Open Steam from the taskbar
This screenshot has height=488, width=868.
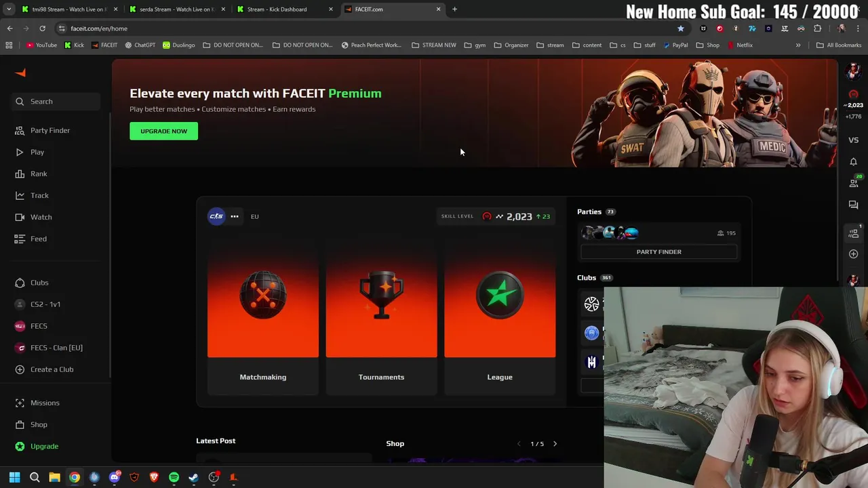[193, 477]
